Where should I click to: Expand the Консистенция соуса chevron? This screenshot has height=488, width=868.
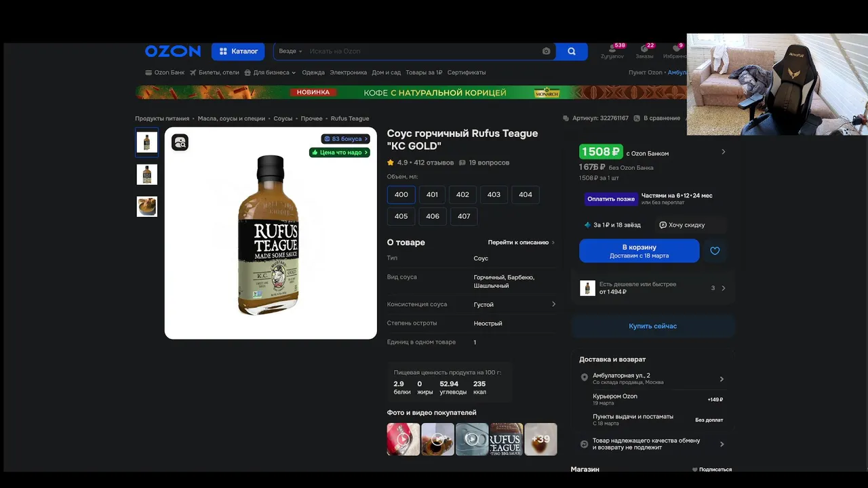point(553,304)
